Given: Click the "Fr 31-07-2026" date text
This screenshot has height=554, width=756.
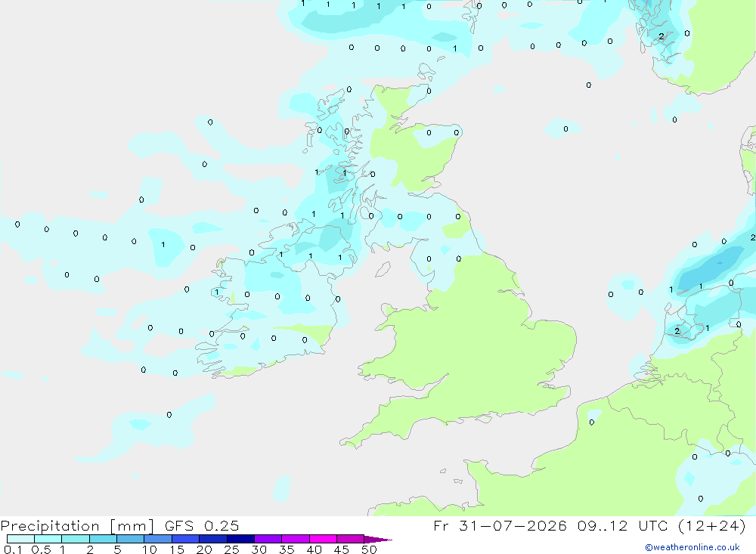Looking at the screenshot, I should point(500,525).
